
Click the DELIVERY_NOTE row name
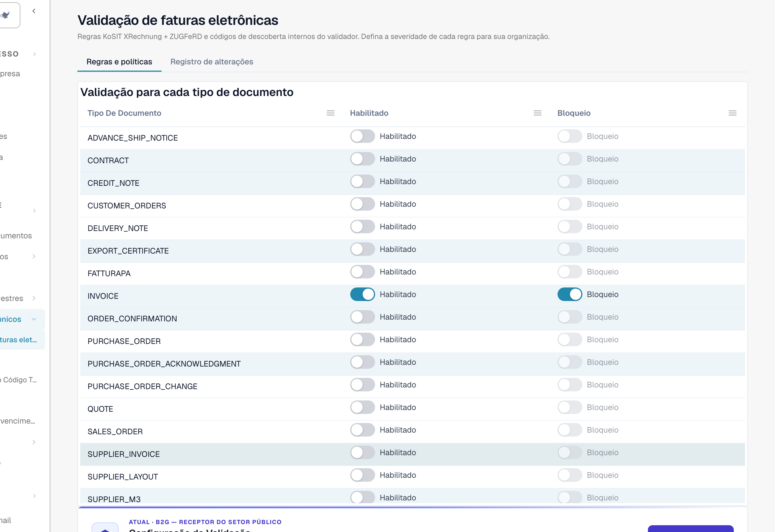pos(118,228)
